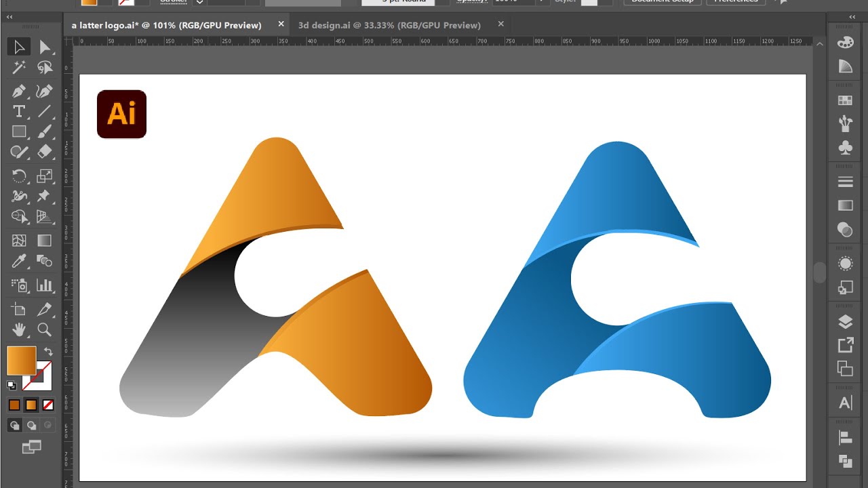This screenshot has height=488, width=868.
Task: Select the Eraser tool
Action: (x=45, y=152)
